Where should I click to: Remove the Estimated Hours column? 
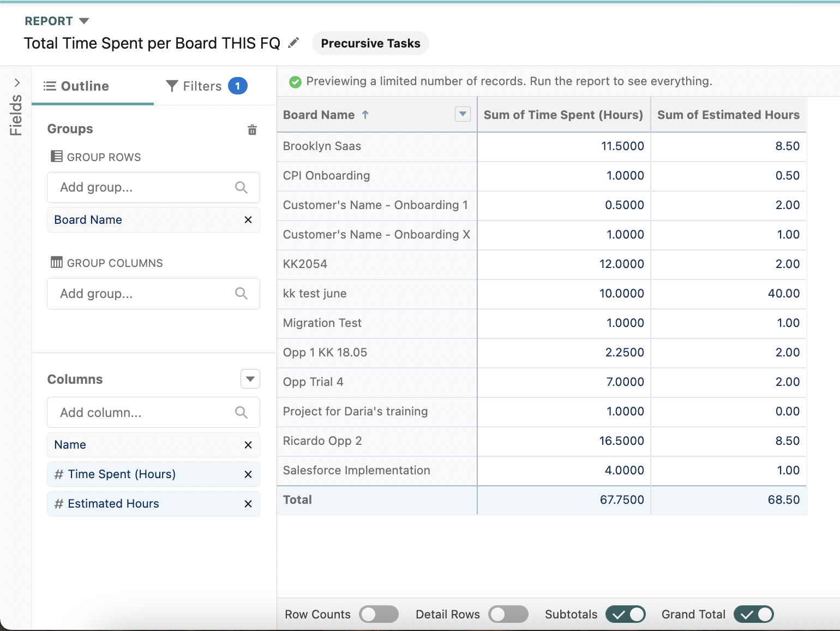click(x=248, y=504)
